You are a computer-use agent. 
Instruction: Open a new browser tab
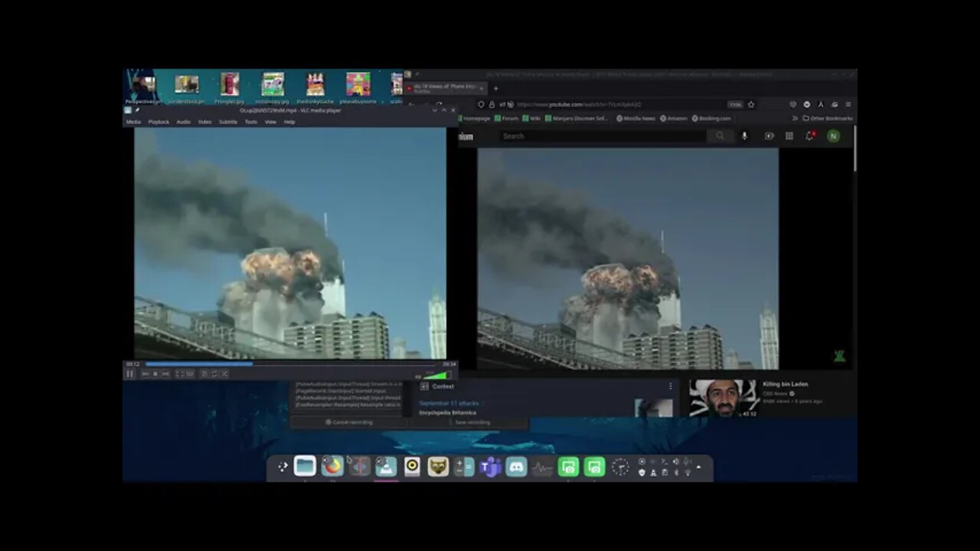click(495, 89)
